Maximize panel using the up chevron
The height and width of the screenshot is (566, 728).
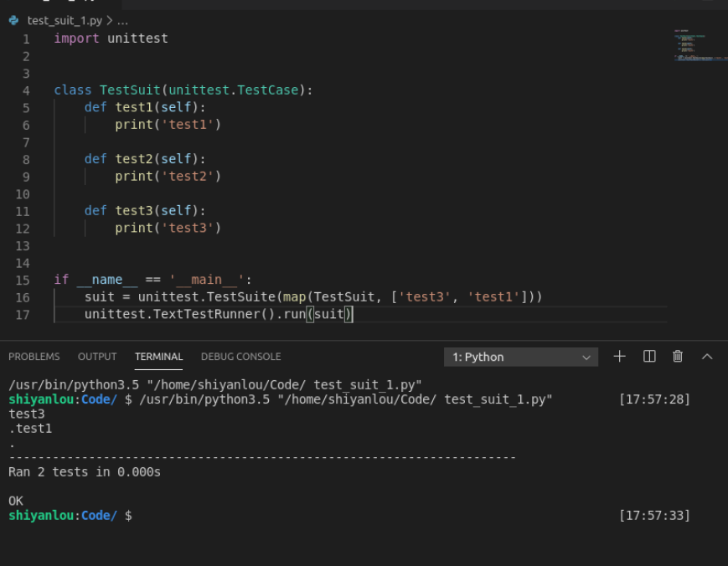pyautogui.click(x=707, y=357)
